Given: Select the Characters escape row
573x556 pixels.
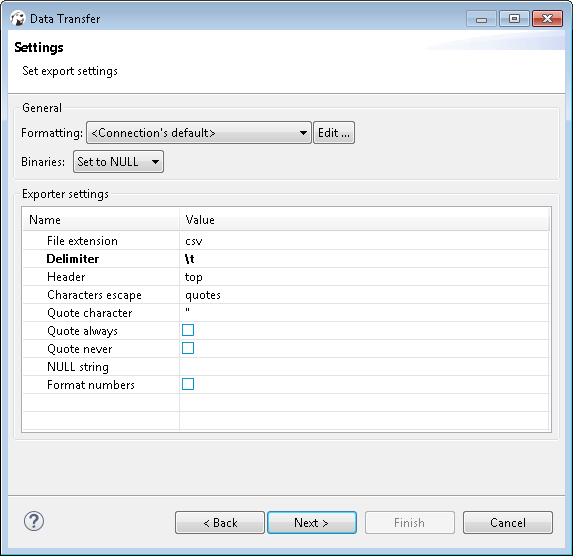Looking at the screenshot, I should [x=286, y=295].
